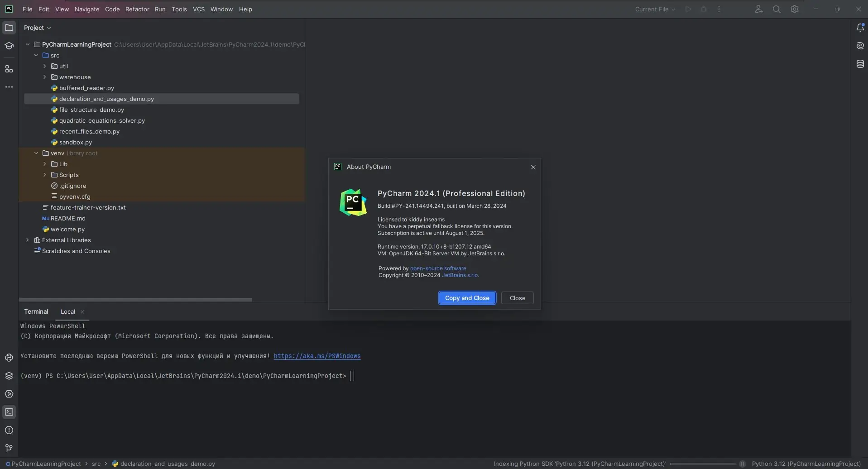Select the .gitignore file
This screenshot has width=868, height=469.
point(68,186)
